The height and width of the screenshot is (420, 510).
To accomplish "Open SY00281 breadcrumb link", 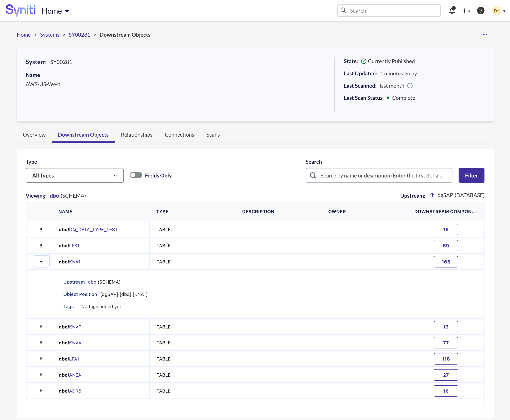I will tap(79, 35).
